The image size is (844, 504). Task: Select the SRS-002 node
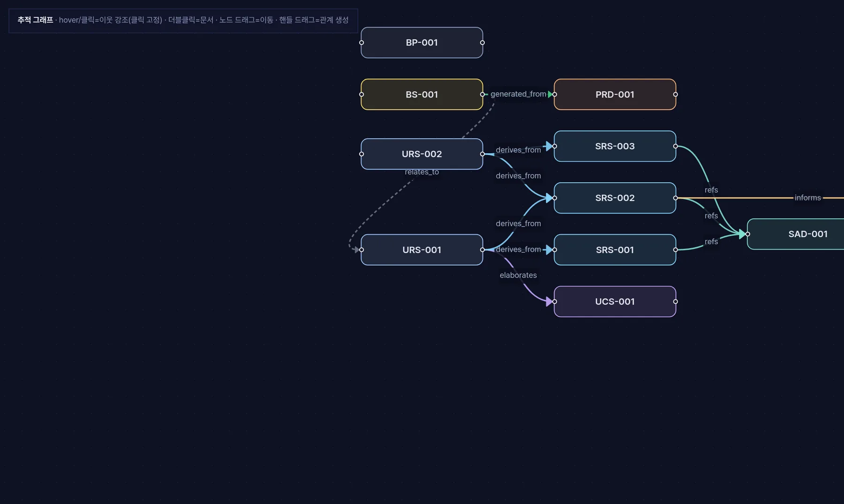click(615, 198)
